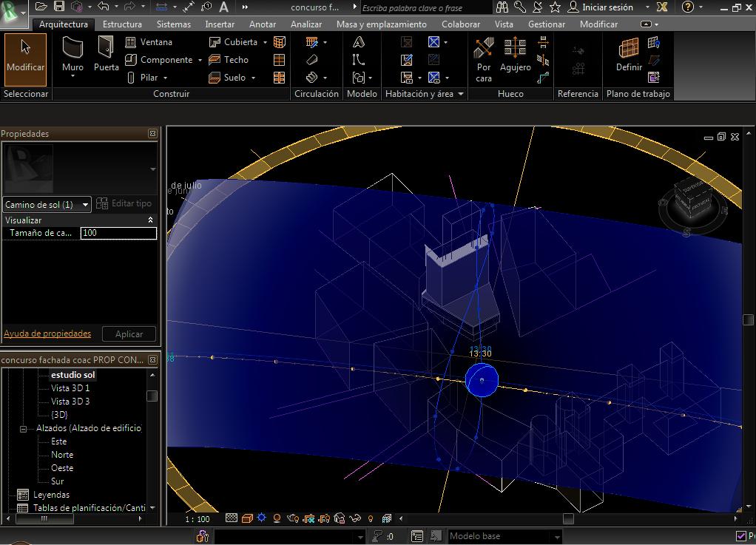Open the visual style cube icon
The width and height of the screenshot is (756, 545).
[x=247, y=518]
